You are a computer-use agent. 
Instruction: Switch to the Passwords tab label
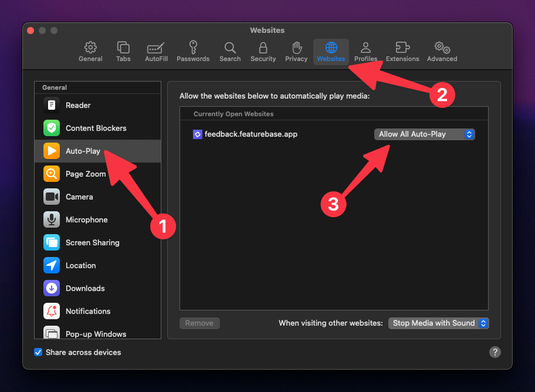(x=193, y=59)
